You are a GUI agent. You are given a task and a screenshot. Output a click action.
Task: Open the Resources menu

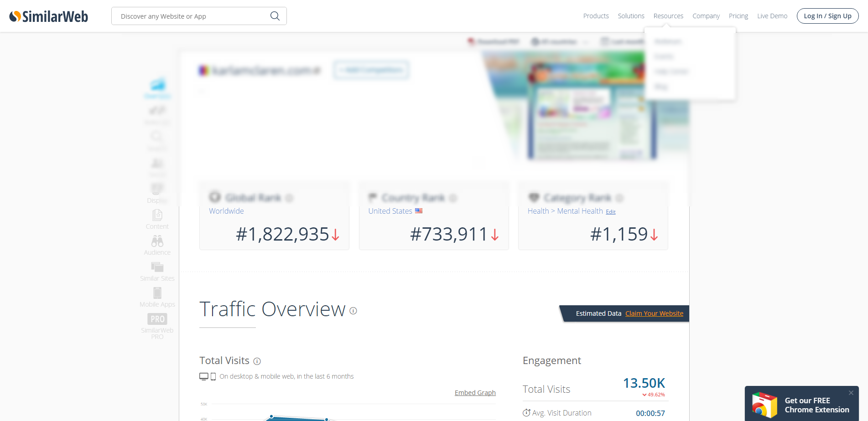click(668, 16)
